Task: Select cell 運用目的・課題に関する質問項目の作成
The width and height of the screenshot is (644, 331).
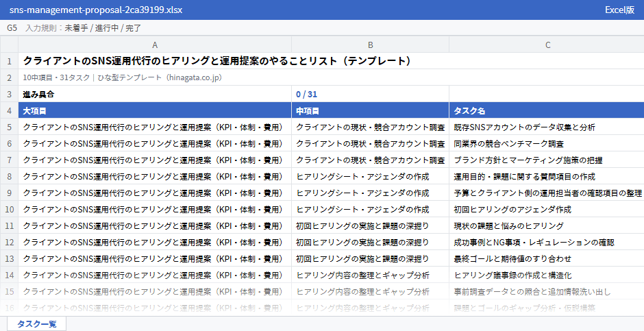Action: pyautogui.click(x=547, y=176)
